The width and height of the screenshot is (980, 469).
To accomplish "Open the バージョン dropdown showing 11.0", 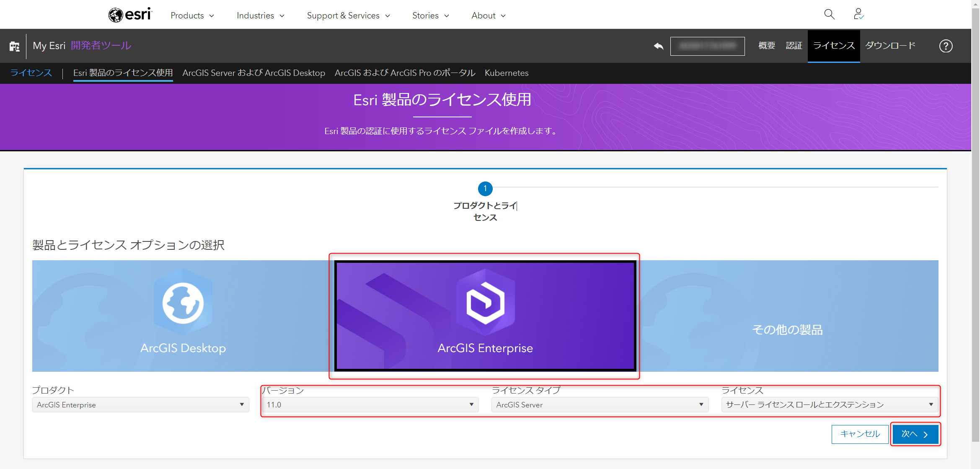I will coord(370,405).
